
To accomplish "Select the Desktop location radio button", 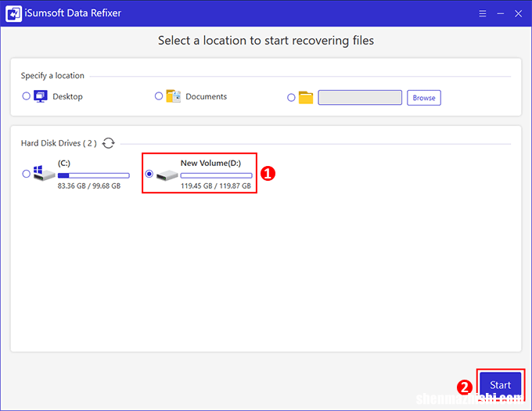I will point(27,96).
